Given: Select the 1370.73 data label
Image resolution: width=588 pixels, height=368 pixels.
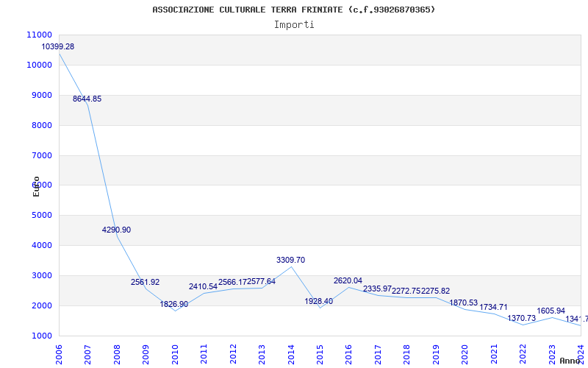Looking at the screenshot, I should (x=522, y=319).
